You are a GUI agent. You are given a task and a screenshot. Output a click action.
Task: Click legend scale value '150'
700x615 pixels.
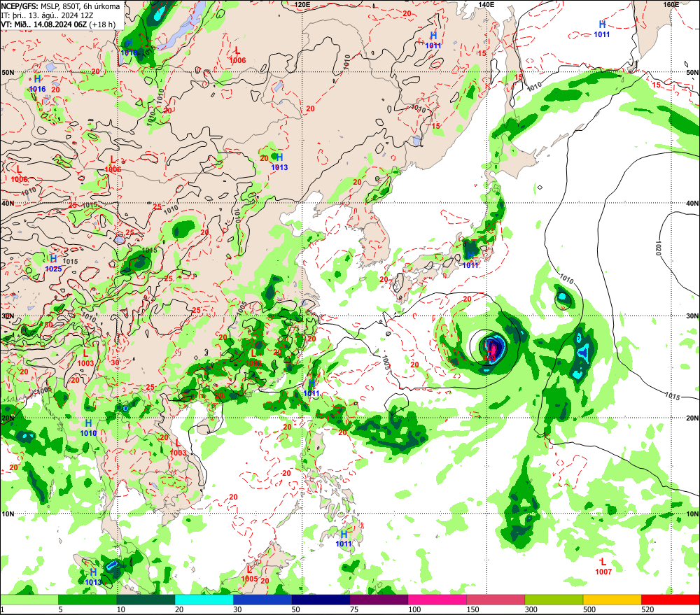pyautogui.click(x=472, y=609)
